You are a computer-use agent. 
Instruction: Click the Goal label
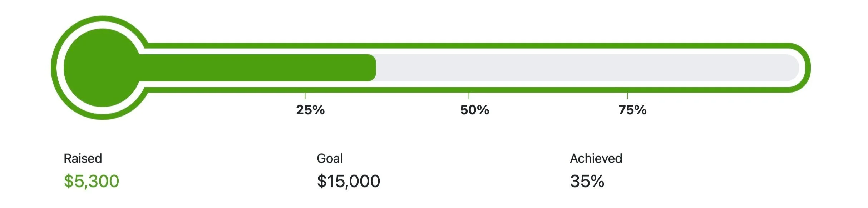[330, 158]
